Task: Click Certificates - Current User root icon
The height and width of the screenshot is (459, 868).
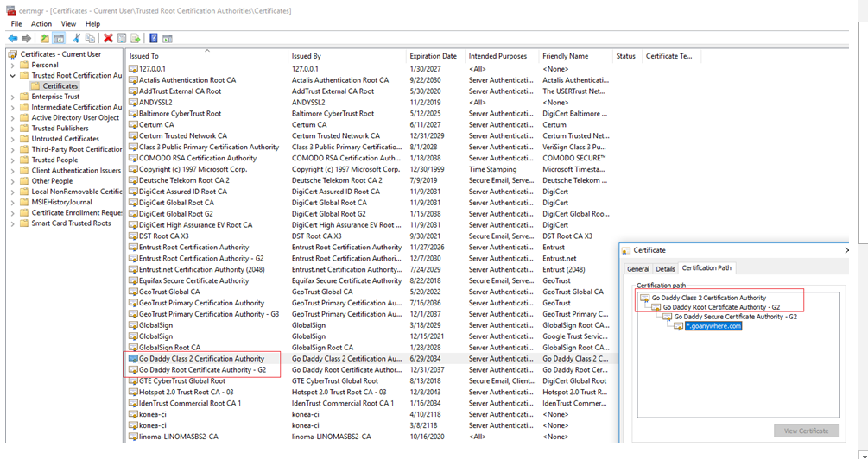Action: pyautogui.click(x=13, y=54)
